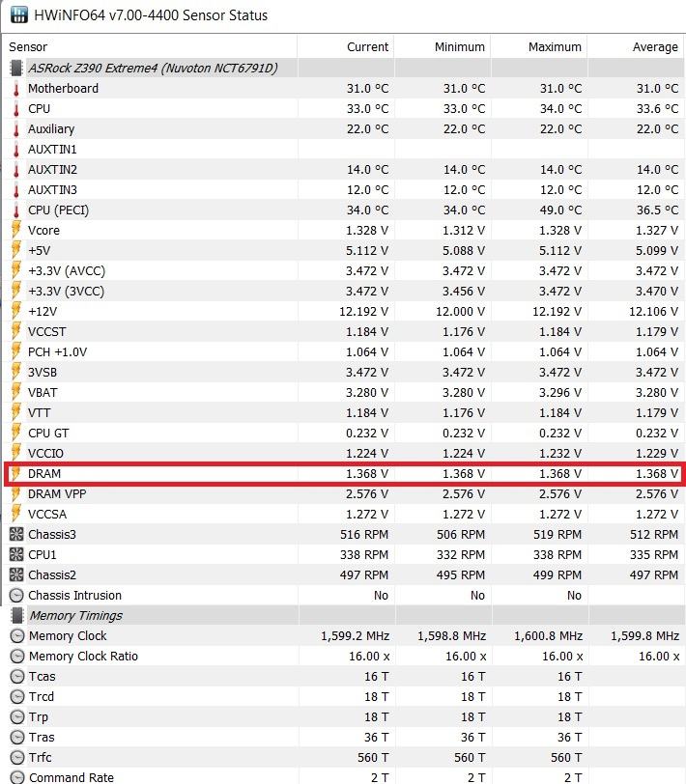Screen dimensions: 686x784
Task: Click the CPU1 fan icon
Action: [x=16, y=555]
